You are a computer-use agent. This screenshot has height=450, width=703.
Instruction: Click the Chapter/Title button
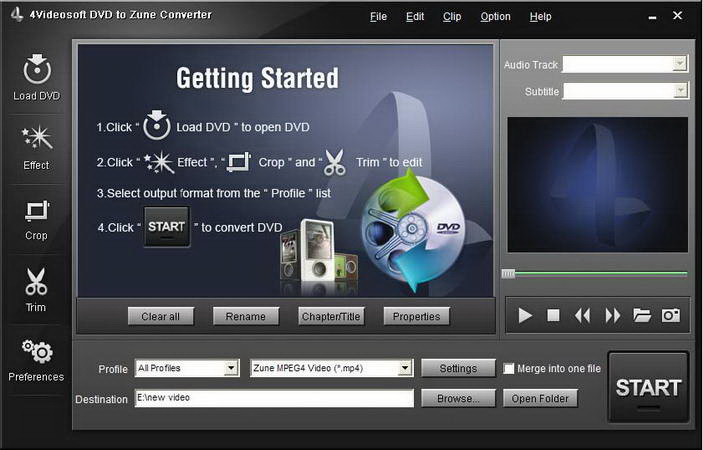click(331, 316)
